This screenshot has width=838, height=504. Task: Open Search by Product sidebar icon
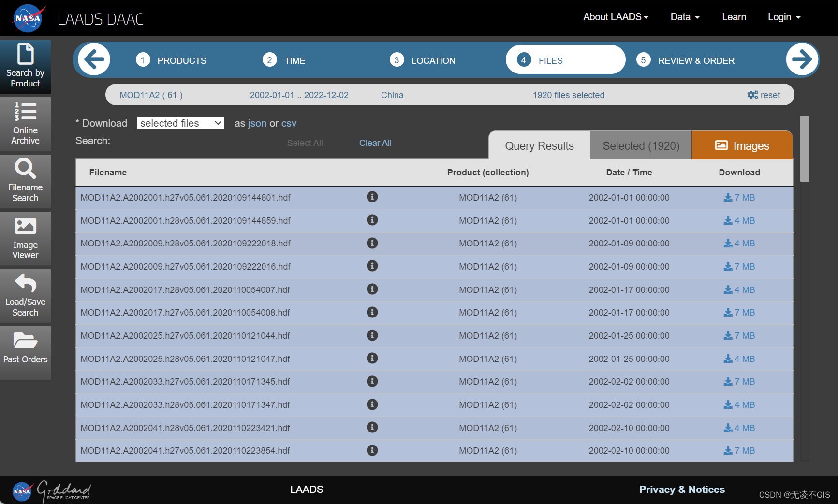25,67
